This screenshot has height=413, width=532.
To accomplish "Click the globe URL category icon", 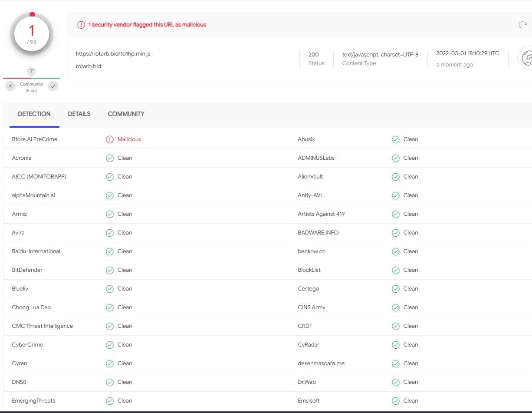I will [x=526, y=58].
